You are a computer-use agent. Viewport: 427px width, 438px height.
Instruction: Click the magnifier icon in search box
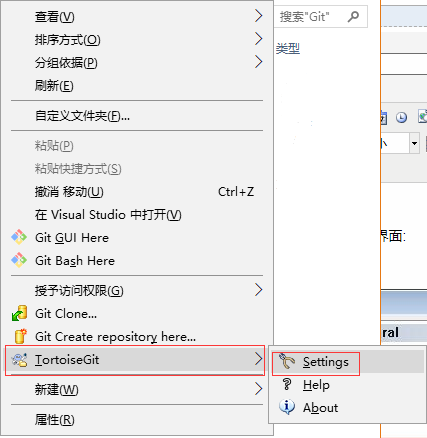[353, 16]
